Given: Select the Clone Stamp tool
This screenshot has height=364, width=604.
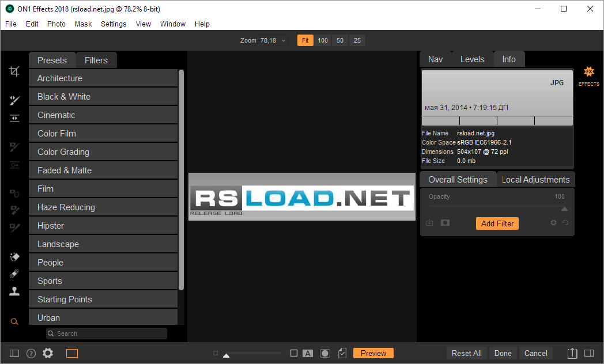Looking at the screenshot, I should point(14,291).
